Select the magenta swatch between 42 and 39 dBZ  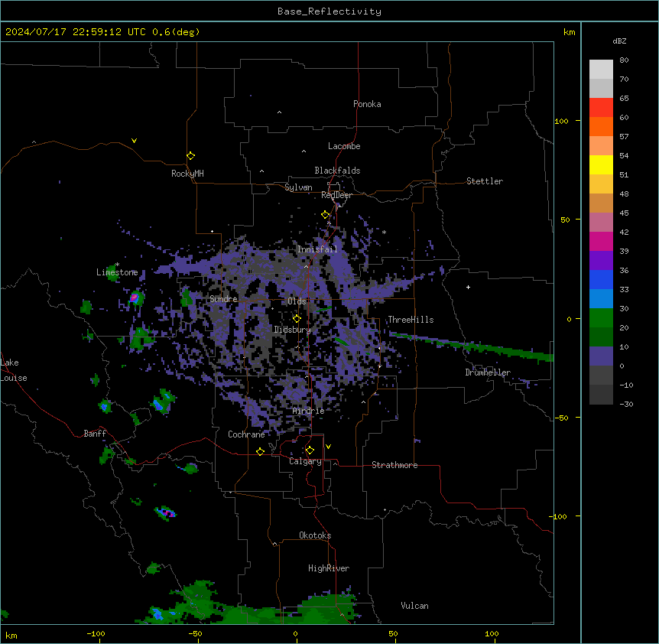pyautogui.click(x=601, y=241)
